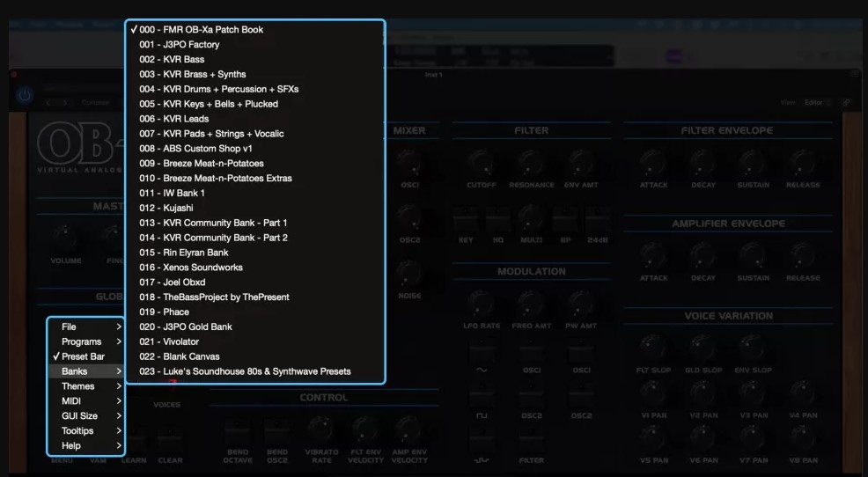Toggle the OSC1 switch under FREQ AMT
This screenshot has height=477, width=868.
532,353
